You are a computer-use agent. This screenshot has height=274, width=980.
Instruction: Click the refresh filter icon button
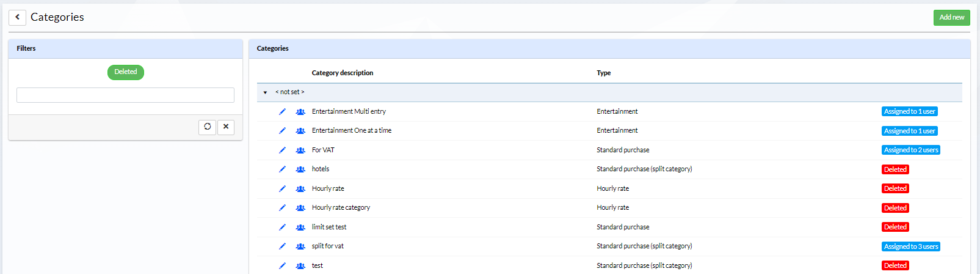(208, 127)
